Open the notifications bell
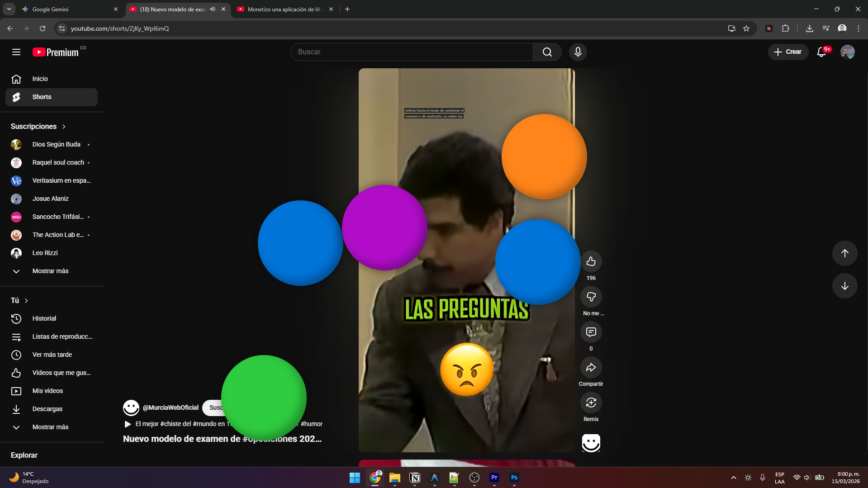This screenshot has width=868, height=488. [822, 52]
